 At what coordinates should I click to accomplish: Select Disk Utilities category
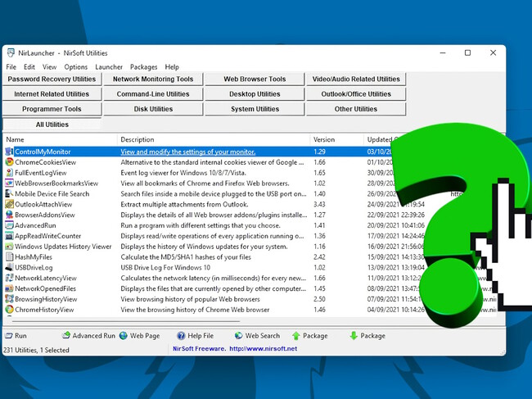[x=153, y=109]
